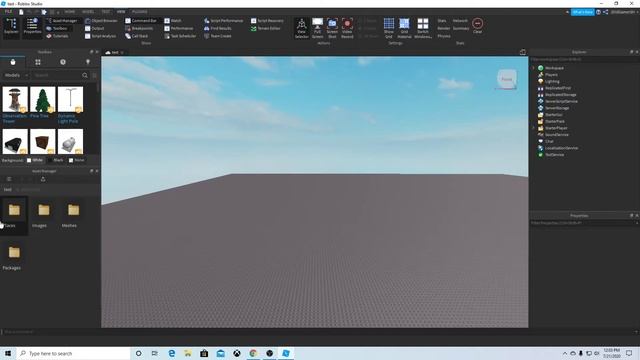This screenshot has height=360, width=640.
Task: Open the Terrain Editor
Action: (x=266, y=28)
